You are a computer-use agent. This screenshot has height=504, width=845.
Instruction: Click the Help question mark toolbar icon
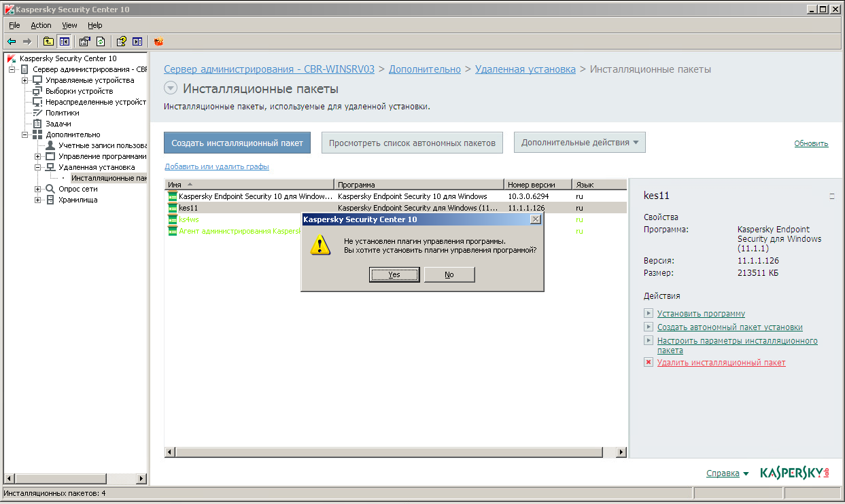(x=122, y=41)
